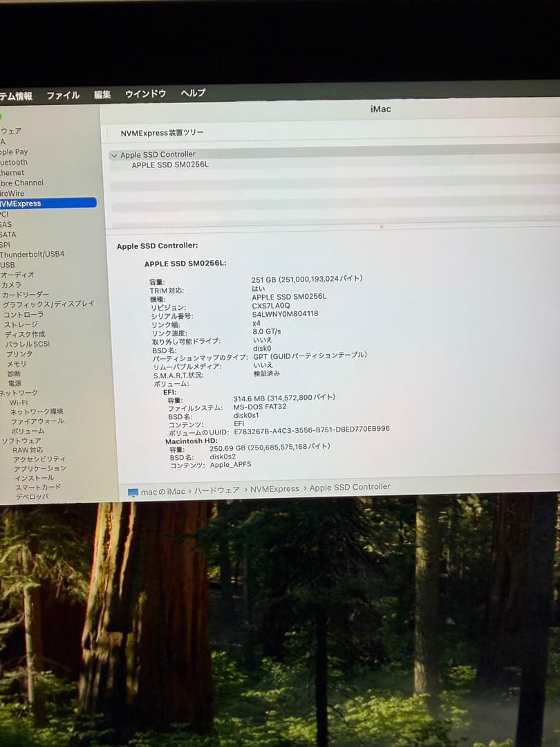Select 診断 in sidebar
The width and height of the screenshot is (560, 747).
[x=15, y=373]
